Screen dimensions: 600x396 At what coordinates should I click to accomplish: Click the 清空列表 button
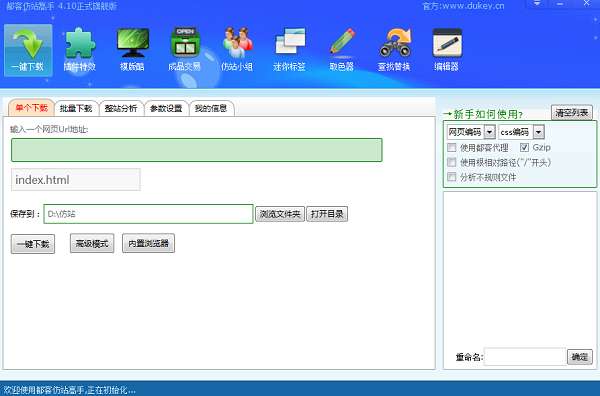[572, 113]
